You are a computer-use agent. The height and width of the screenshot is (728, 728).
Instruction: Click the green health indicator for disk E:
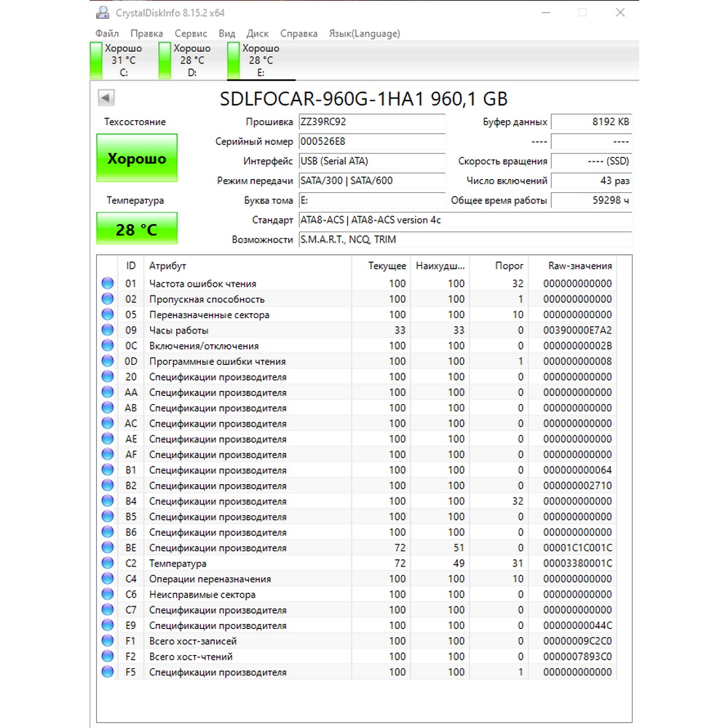(234, 60)
